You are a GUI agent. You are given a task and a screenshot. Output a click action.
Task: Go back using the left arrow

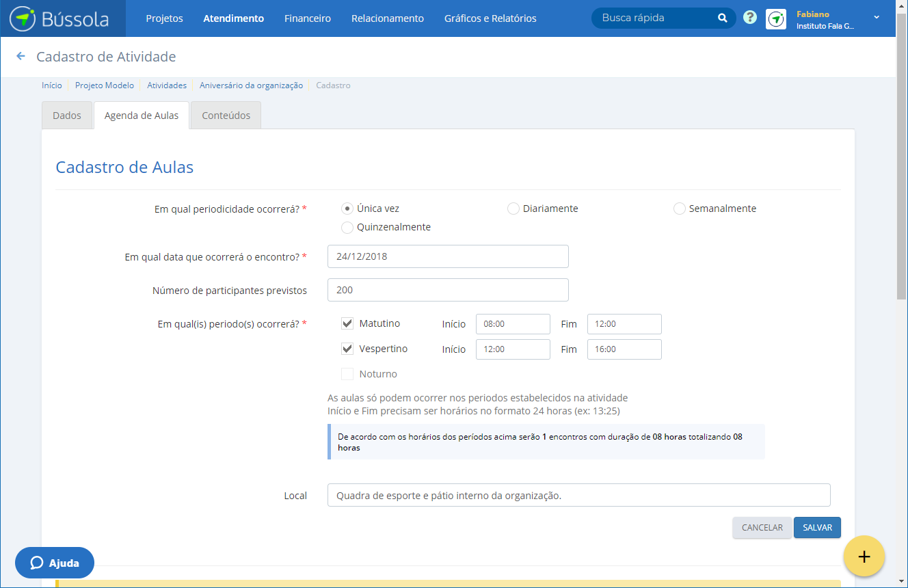pos(21,57)
